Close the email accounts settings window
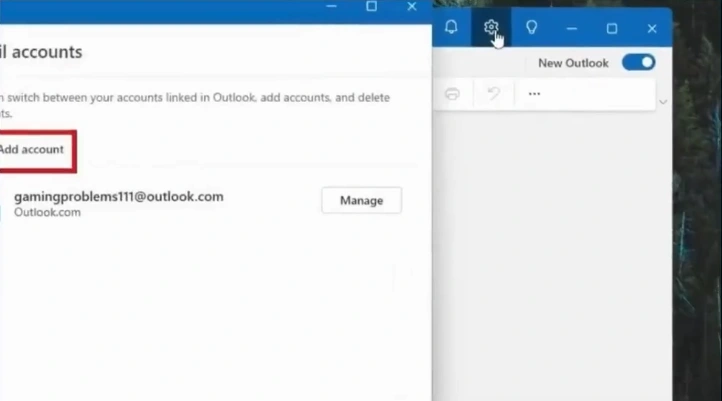 pyautogui.click(x=412, y=6)
